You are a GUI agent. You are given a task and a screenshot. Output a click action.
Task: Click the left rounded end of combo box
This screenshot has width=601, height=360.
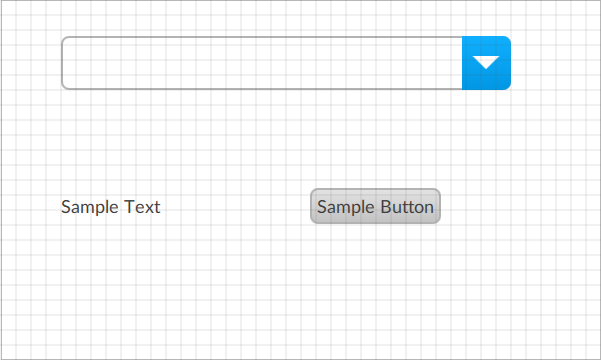pyautogui.click(x=67, y=63)
